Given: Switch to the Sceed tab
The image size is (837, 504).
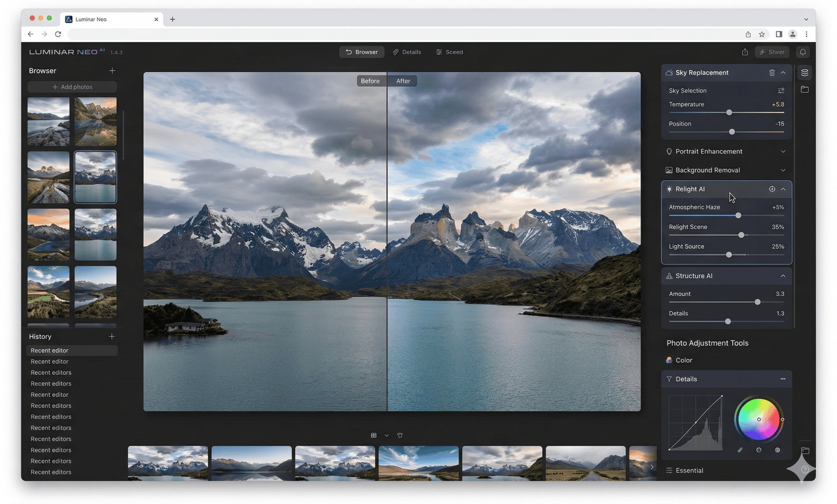Looking at the screenshot, I should click(449, 52).
